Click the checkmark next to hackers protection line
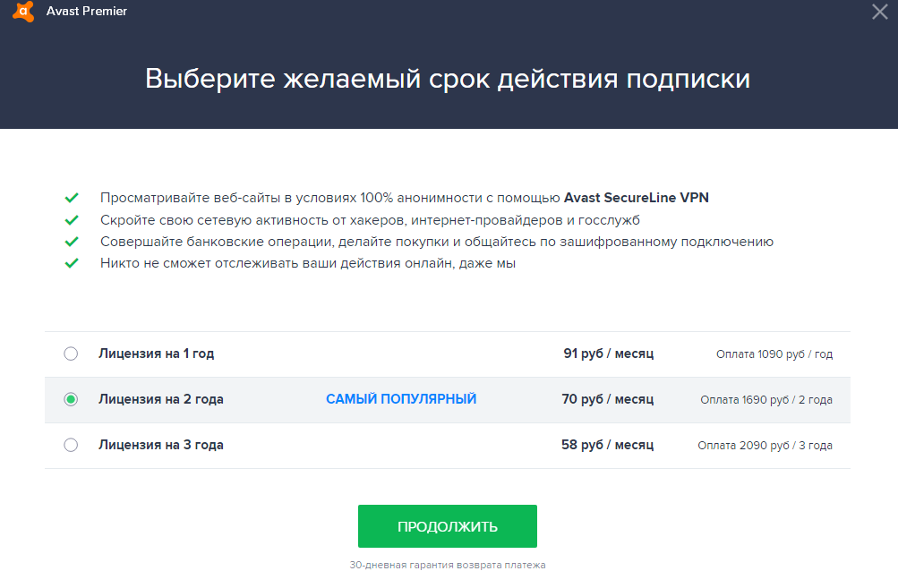The image size is (898, 588). [72, 220]
